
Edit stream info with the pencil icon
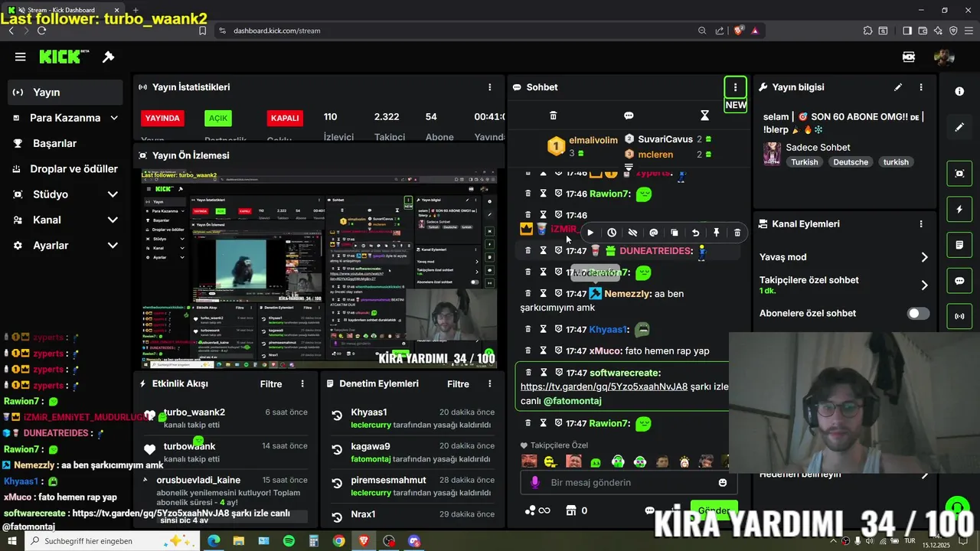click(x=898, y=87)
